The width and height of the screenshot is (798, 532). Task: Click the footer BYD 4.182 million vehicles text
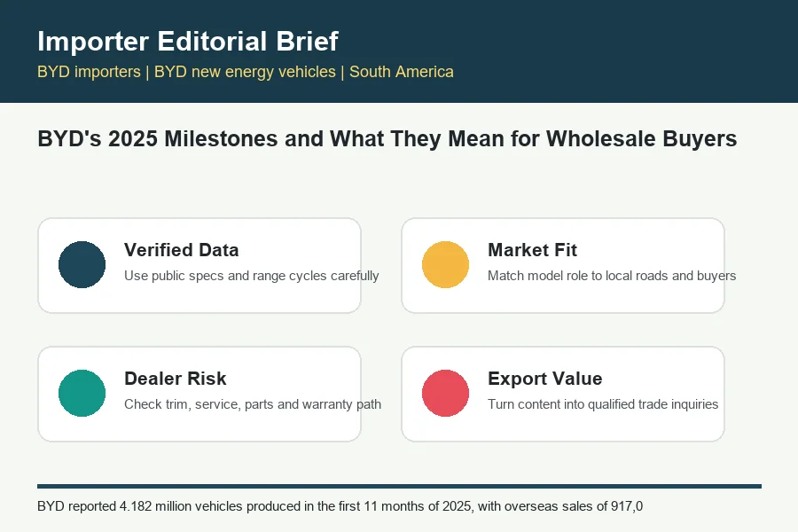[x=340, y=506]
